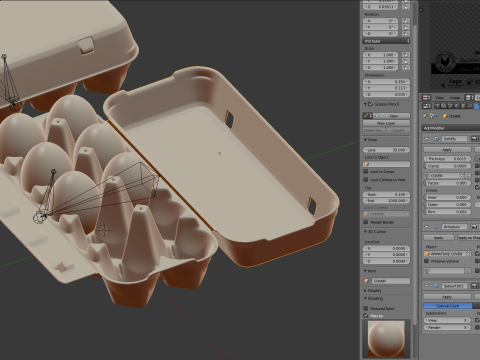Toggle render visibility of Armature modifier

474,227
